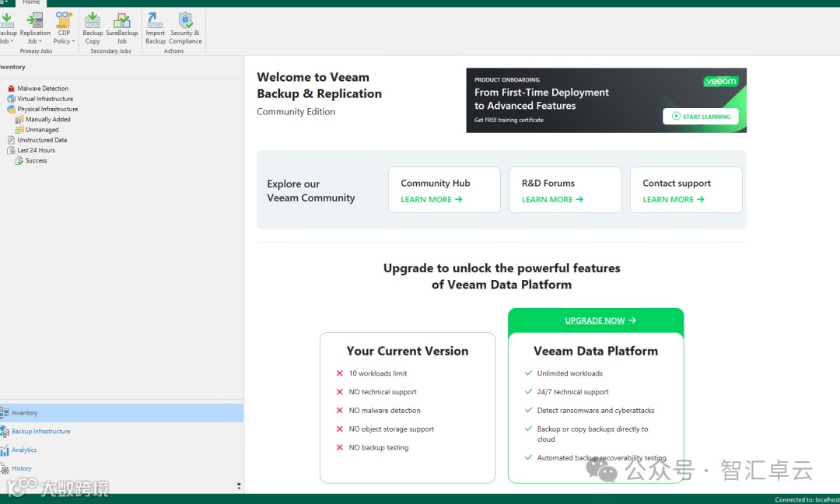
Task: Select Physical Infrastructure node
Action: [x=47, y=109]
